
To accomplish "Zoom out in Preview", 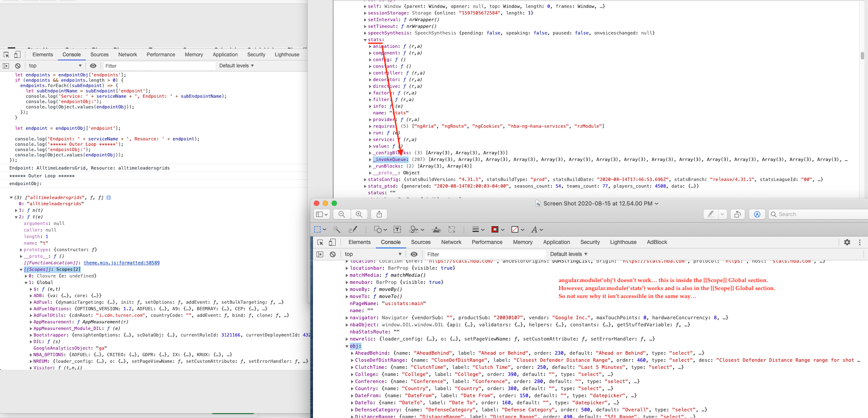I will pyautogui.click(x=342, y=214).
